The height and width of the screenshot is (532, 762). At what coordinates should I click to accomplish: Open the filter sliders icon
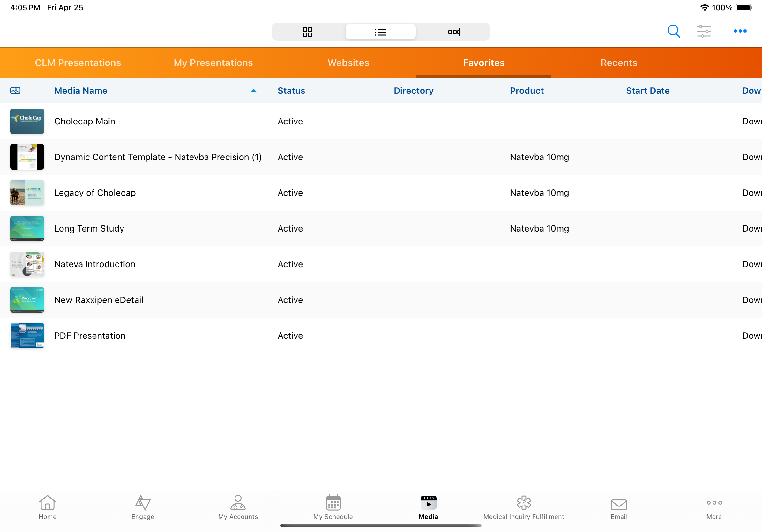click(704, 31)
